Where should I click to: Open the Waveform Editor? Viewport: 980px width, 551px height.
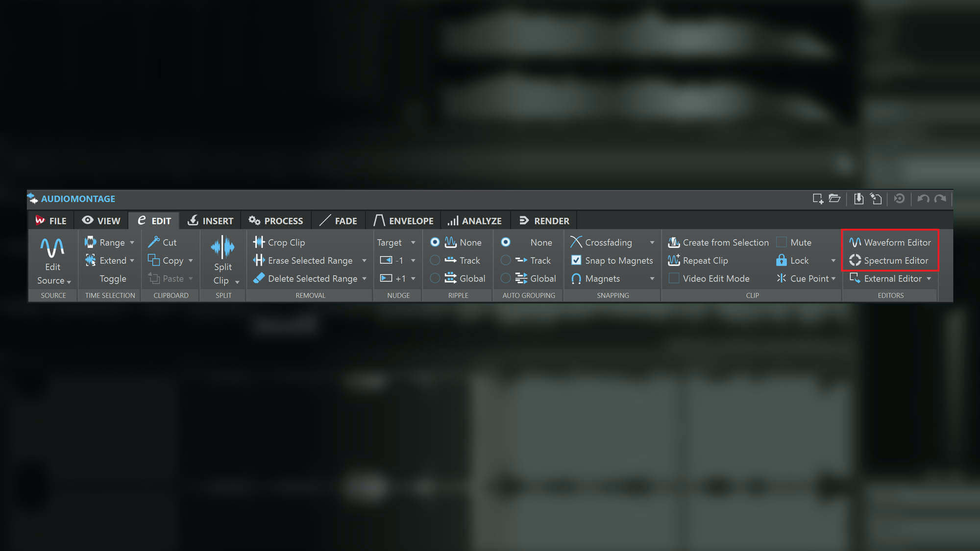coord(890,242)
